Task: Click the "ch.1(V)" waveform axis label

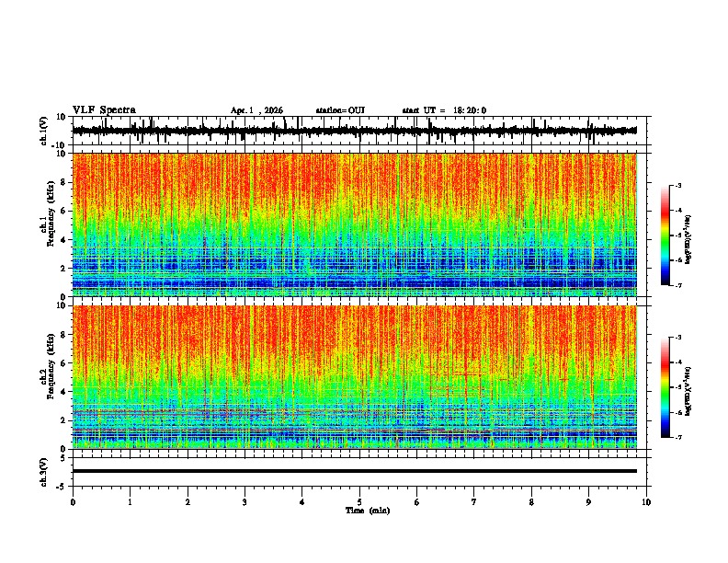Action: tap(44, 131)
